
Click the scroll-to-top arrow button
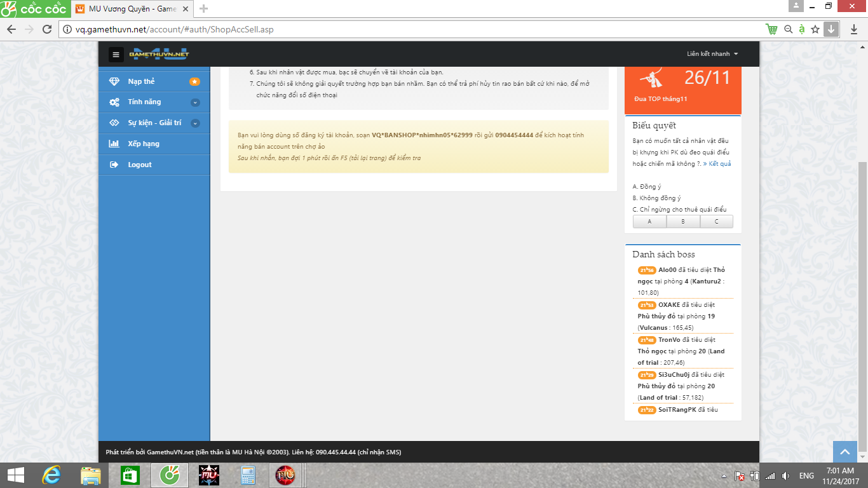pyautogui.click(x=844, y=452)
